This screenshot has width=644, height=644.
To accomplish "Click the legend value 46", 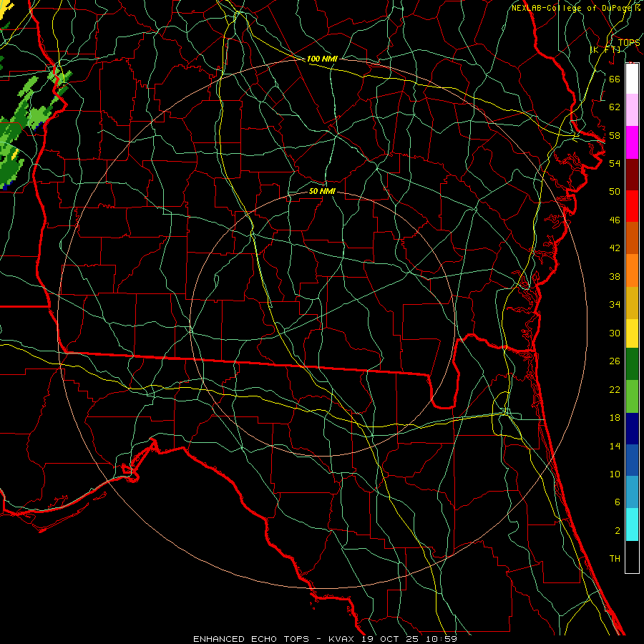I will [x=615, y=220].
